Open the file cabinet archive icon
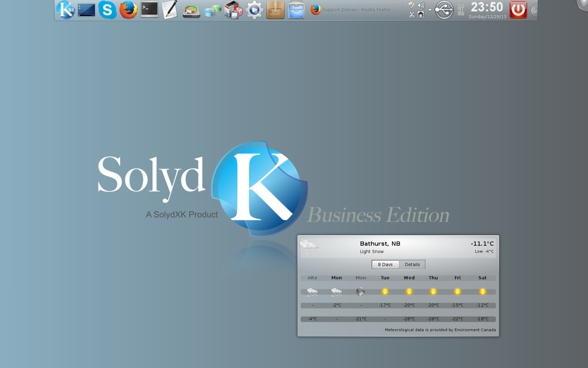 point(296,10)
